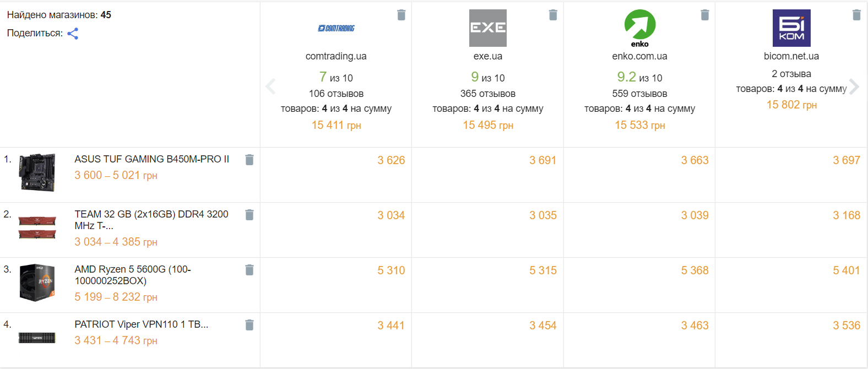Open enko.com.ua store link
The image size is (868, 369).
(639, 56)
